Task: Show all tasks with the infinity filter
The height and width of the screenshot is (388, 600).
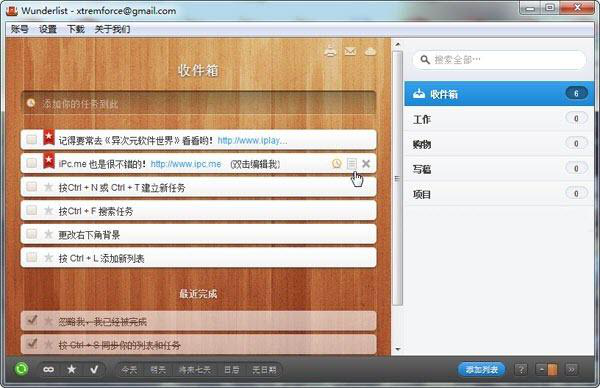Action: (49, 369)
